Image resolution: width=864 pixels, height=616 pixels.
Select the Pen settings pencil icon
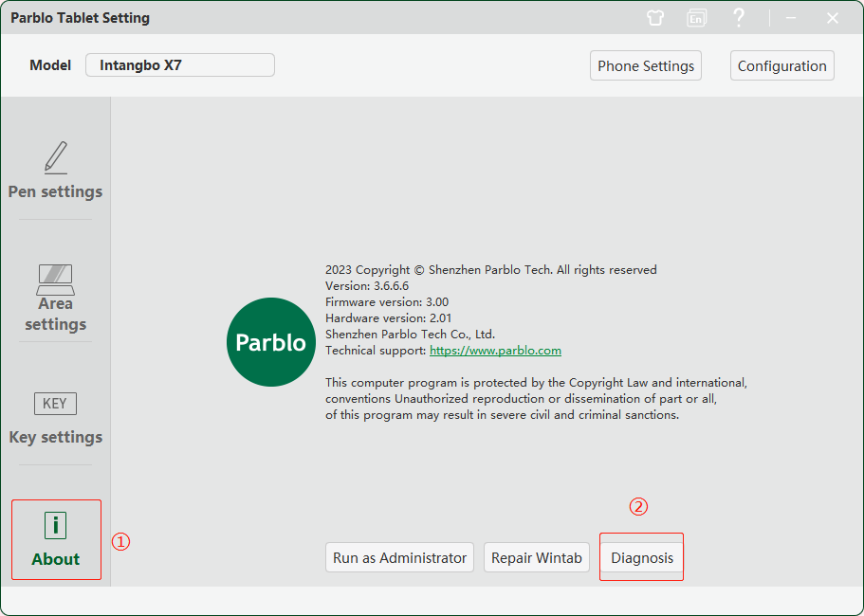56,158
